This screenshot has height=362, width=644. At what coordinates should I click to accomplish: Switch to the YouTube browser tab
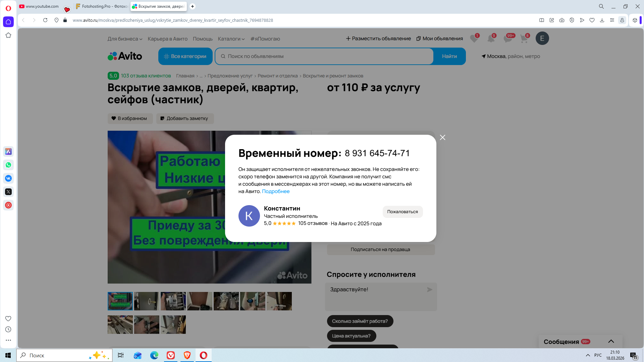click(40, 6)
